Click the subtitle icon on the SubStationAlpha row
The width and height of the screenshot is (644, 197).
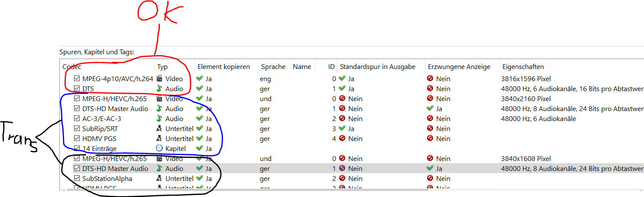[159, 178]
